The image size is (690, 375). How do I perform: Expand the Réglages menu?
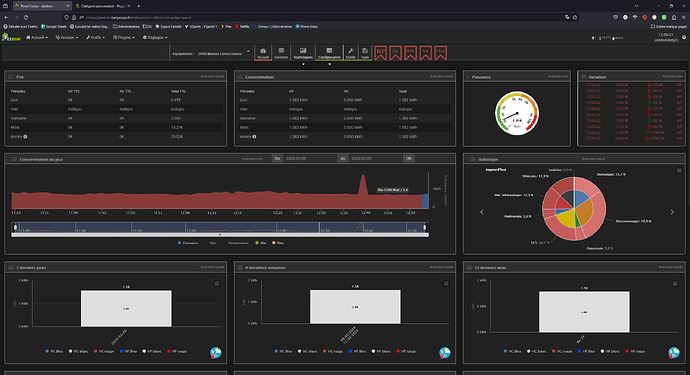click(155, 37)
